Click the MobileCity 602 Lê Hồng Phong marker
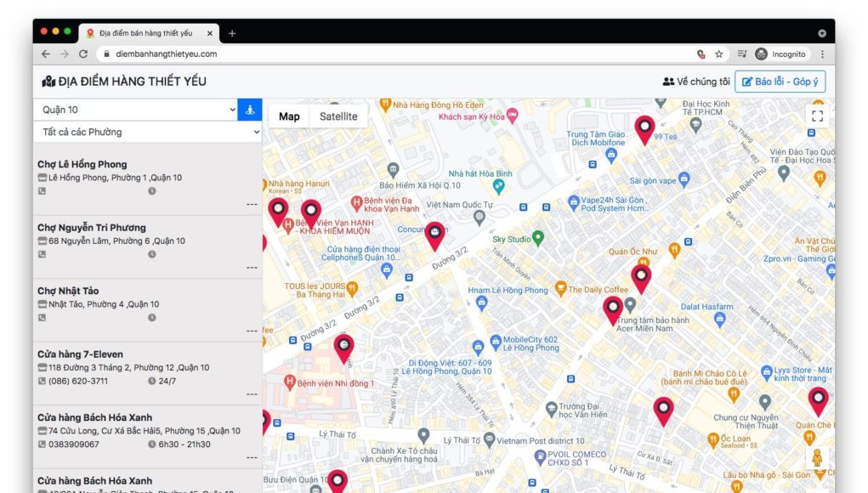 pyautogui.click(x=496, y=342)
